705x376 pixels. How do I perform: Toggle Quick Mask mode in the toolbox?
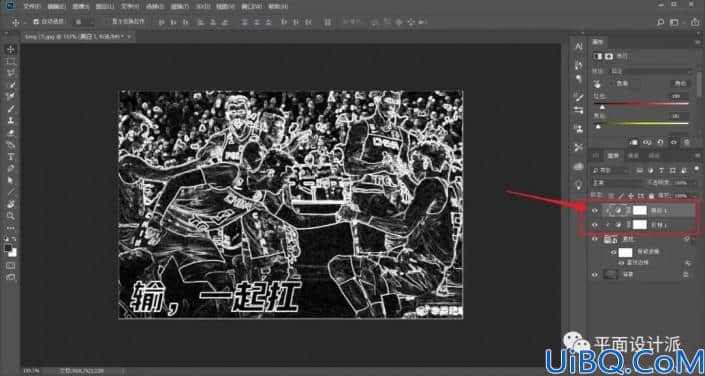[12, 265]
